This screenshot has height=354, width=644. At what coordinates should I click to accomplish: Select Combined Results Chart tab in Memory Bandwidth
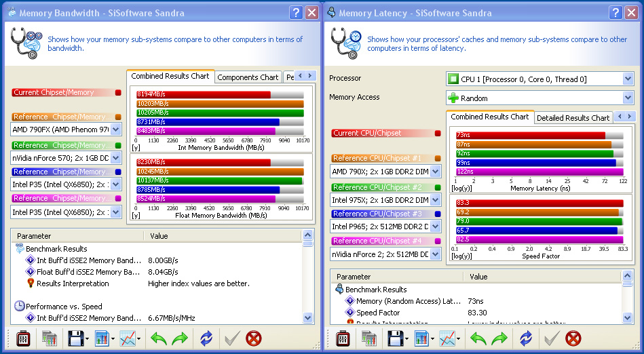tap(170, 76)
